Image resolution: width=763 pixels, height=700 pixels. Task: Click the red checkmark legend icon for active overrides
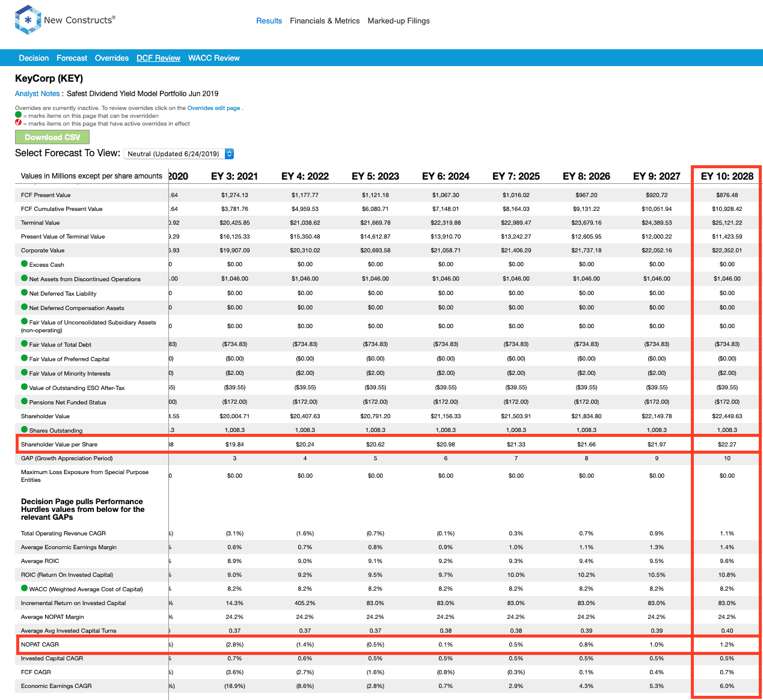click(18, 123)
